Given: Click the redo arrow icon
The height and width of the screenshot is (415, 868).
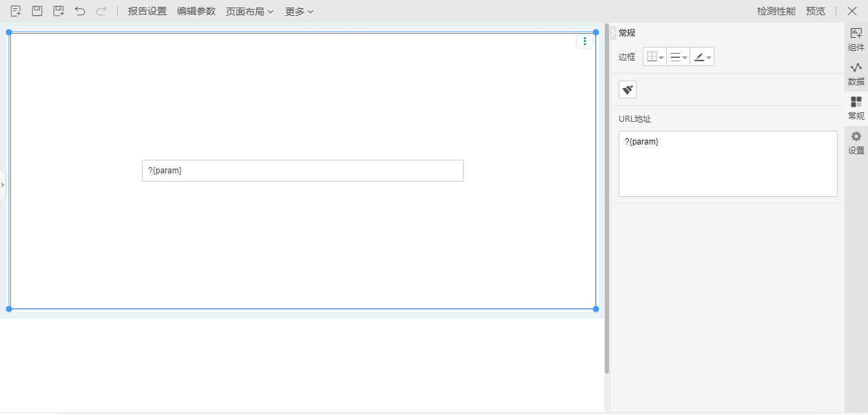Looking at the screenshot, I should tap(101, 11).
